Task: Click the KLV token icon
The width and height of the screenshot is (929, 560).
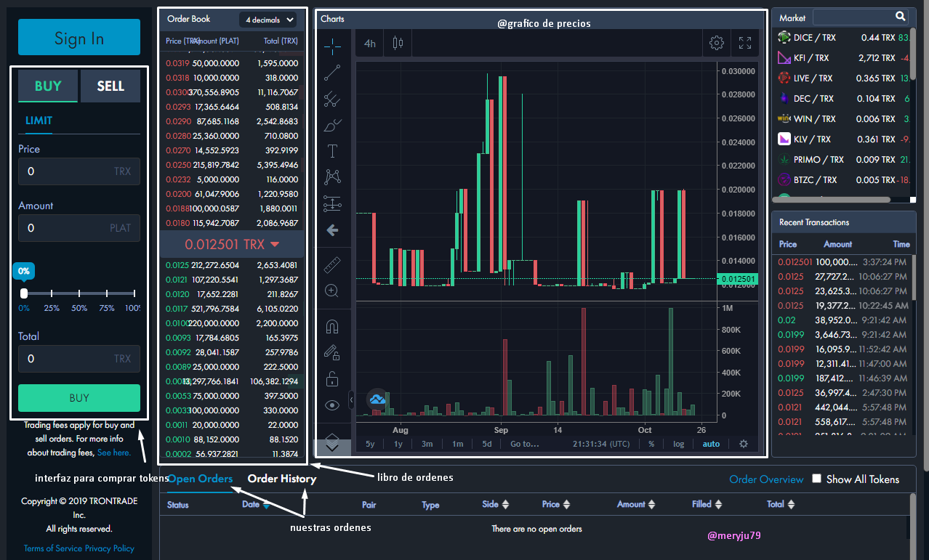Action: coord(784,139)
